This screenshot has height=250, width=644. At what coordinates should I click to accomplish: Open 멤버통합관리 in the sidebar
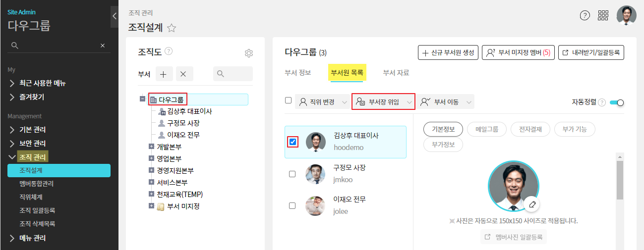(37, 184)
